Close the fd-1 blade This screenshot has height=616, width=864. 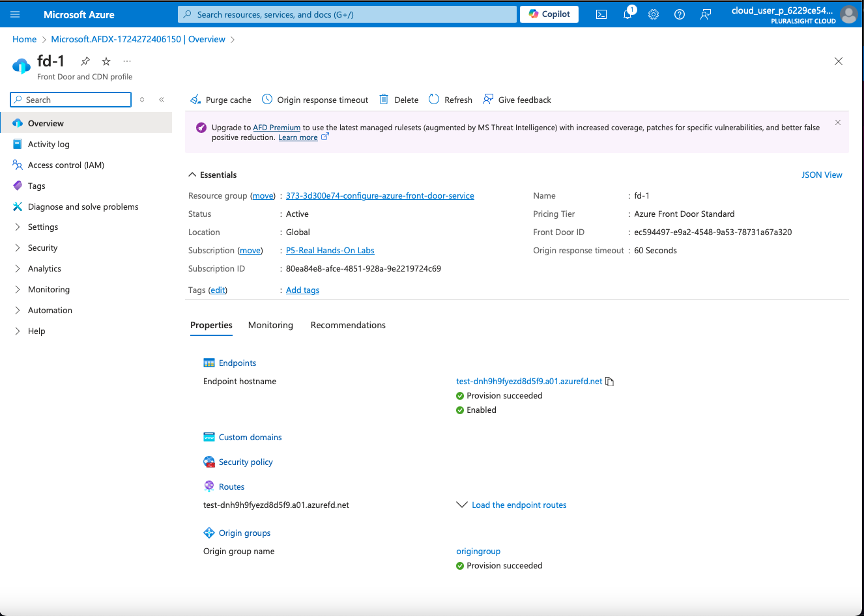[x=839, y=61]
